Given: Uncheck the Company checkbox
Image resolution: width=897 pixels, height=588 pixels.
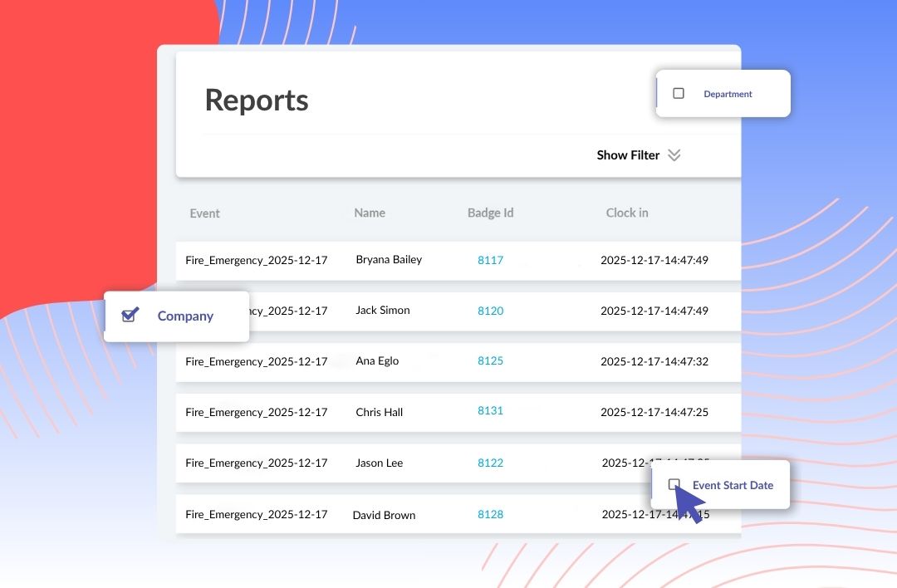Looking at the screenshot, I should tap(130, 315).
